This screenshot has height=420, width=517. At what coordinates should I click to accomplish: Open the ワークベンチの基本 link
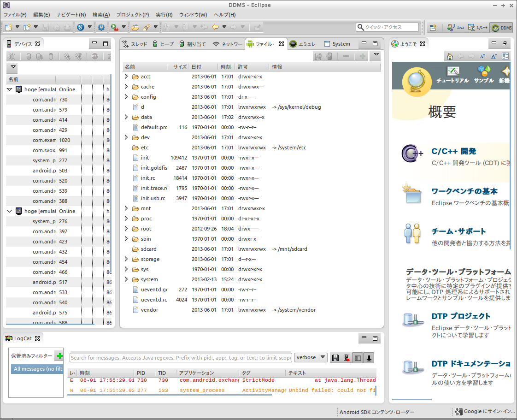[464, 191]
